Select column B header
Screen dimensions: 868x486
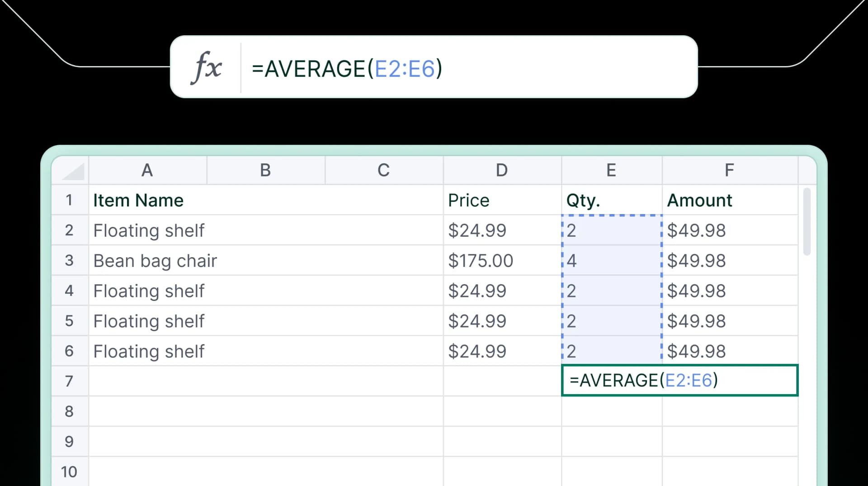[x=266, y=170]
